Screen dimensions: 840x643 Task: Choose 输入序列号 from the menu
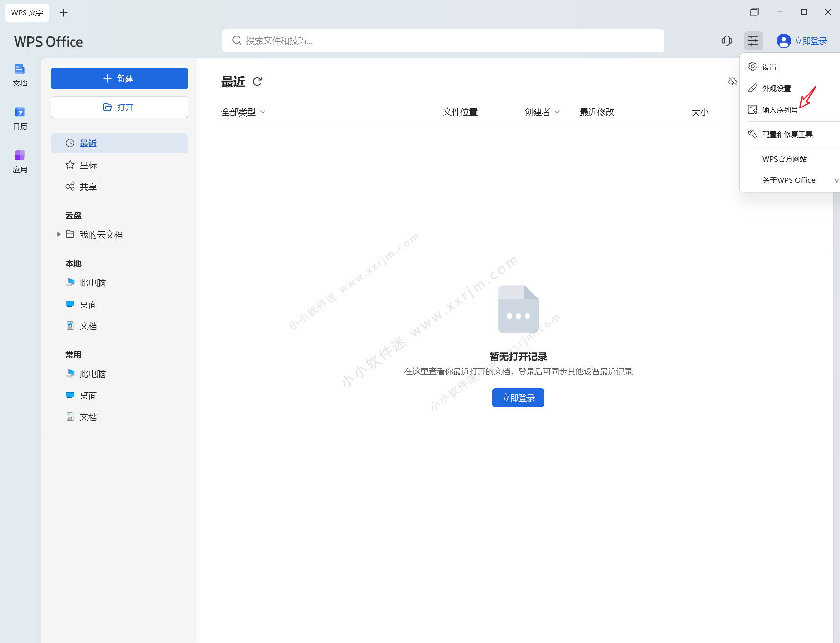coord(790,110)
